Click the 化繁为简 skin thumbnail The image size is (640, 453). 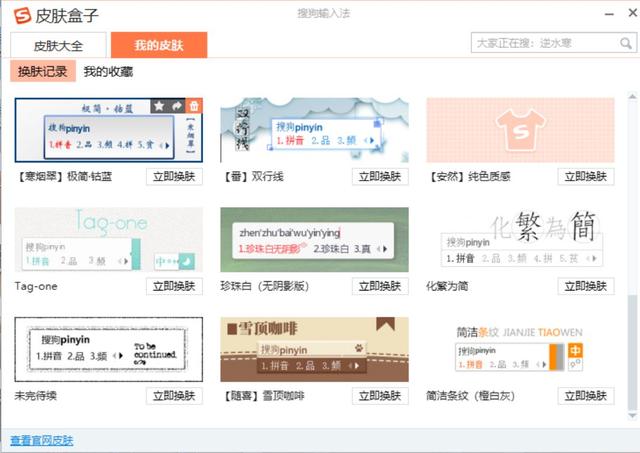pos(520,240)
